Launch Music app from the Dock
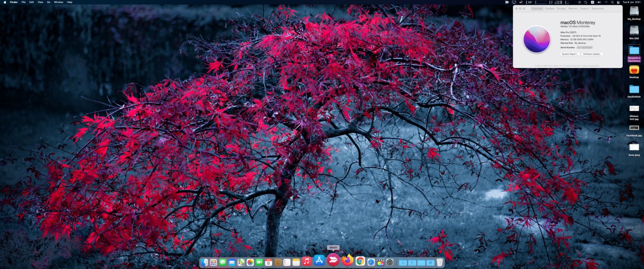The height and width of the screenshot is (269, 644). tap(306, 262)
